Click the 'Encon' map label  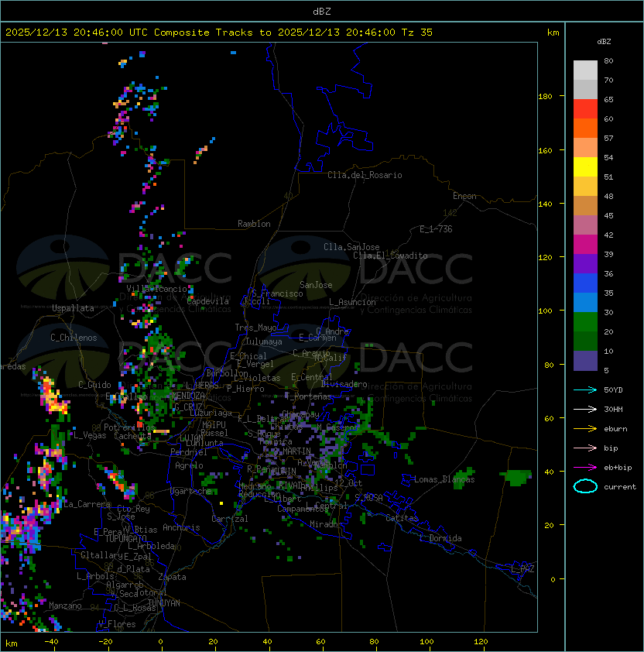click(x=464, y=196)
